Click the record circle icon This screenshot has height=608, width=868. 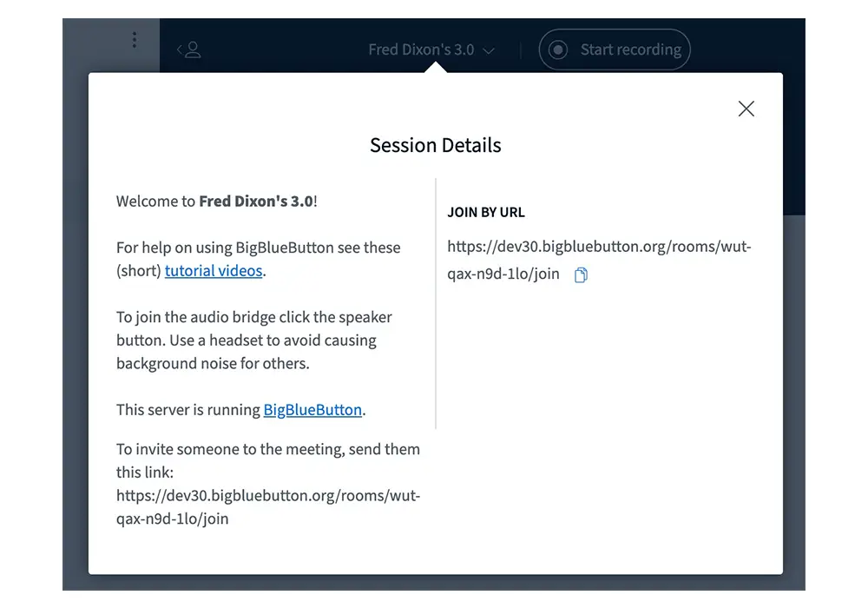pos(558,50)
